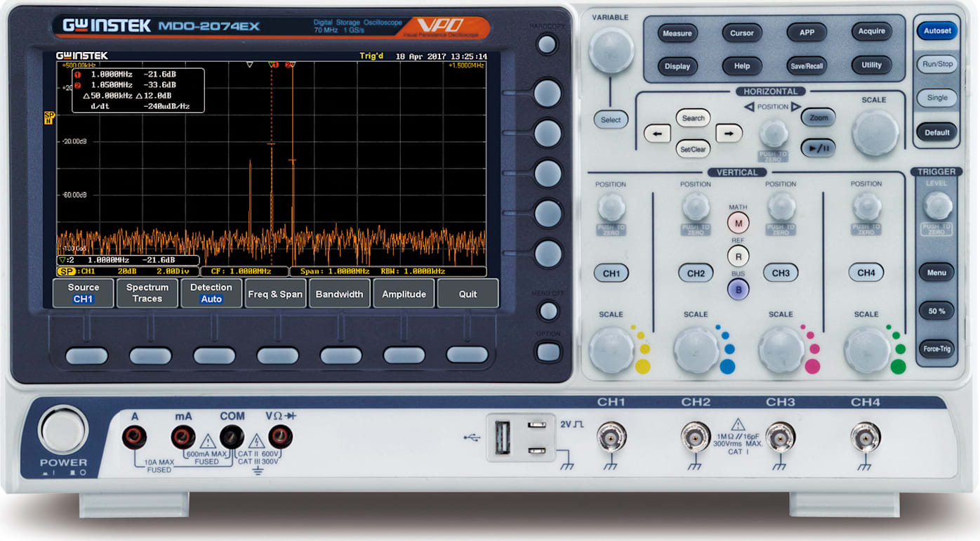Open the Detection Auto on-screen menu

[x=211, y=293]
